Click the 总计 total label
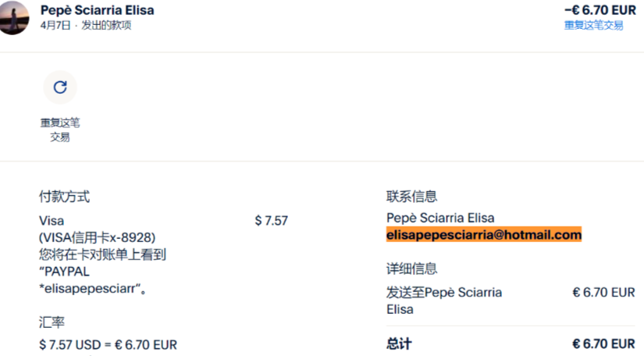Screen dimensions: 644x356 pos(399,344)
